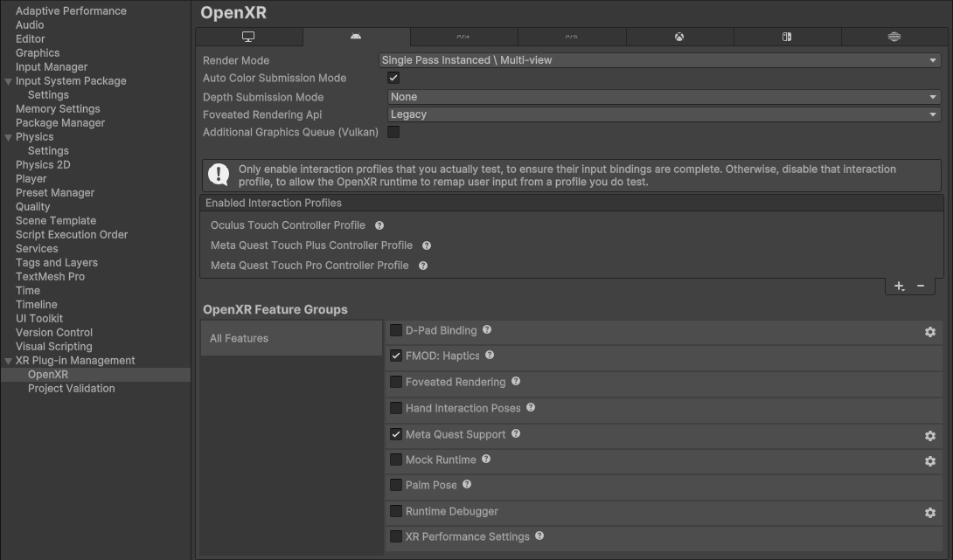953x560 pixels.
Task: Uncheck Meta Quest Support checkbox
Action: (396, 434)
